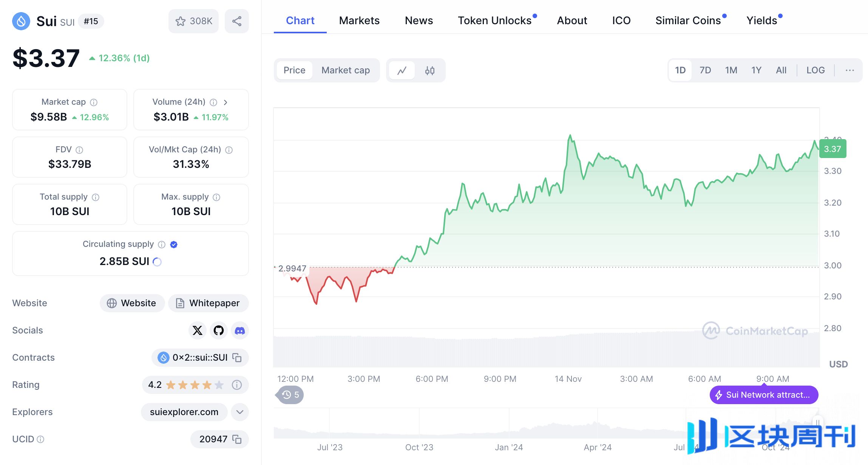The width and height of the screenshot is (868, 465).
Task: Set chart range to 1Y
Action: [x=756, y=70]
